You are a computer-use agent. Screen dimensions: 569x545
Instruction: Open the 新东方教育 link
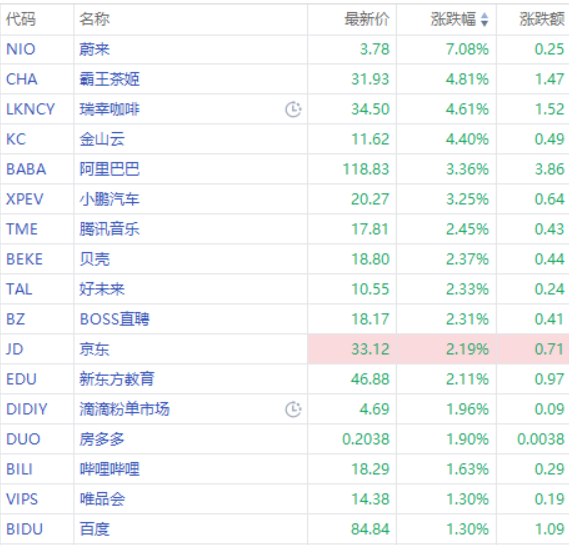pos(117,379)
